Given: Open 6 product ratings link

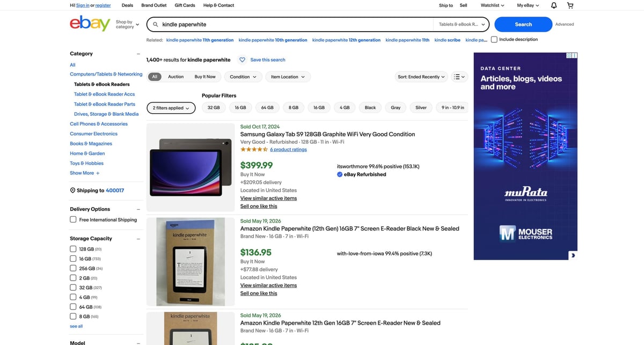Looking at the screenshot, I should point(288,150).
